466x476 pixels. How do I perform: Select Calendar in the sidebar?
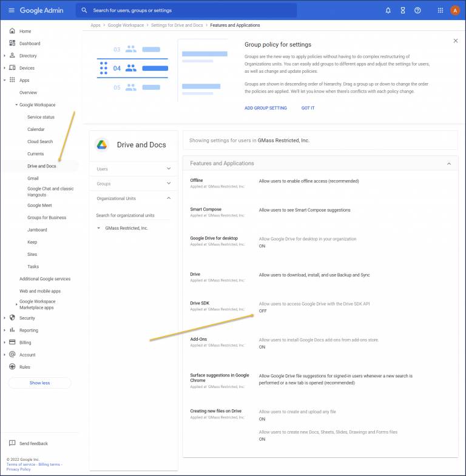tap(36, 129)
